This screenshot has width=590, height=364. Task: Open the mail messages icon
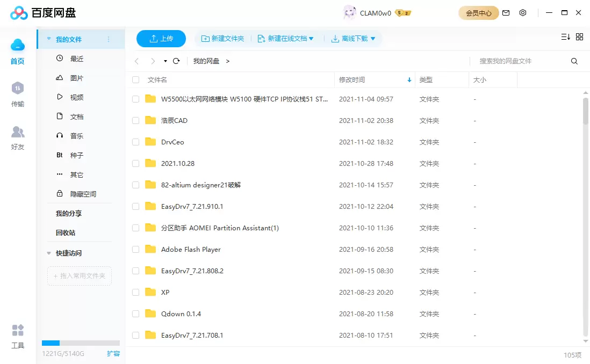(506, 13)
